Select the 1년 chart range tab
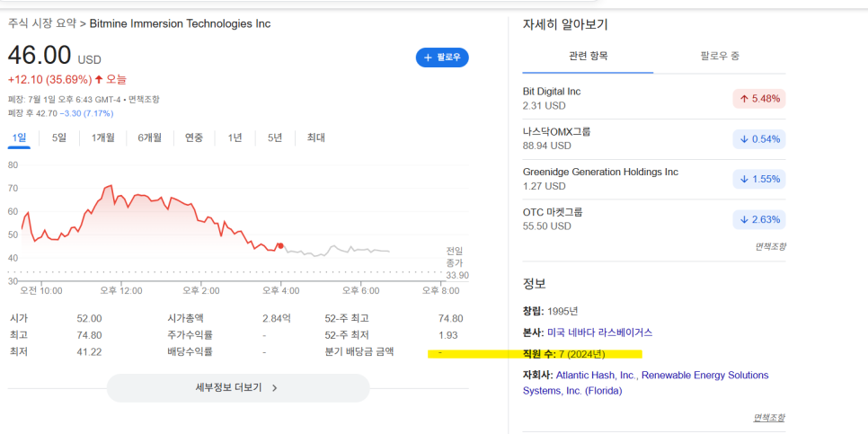868x434 pixels. pyautogui.click(x=235, y=137)
